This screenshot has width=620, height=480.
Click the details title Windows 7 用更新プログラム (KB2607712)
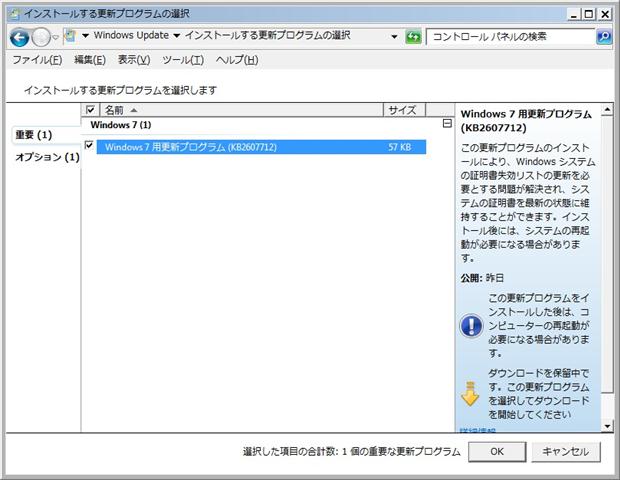point(526,121)
